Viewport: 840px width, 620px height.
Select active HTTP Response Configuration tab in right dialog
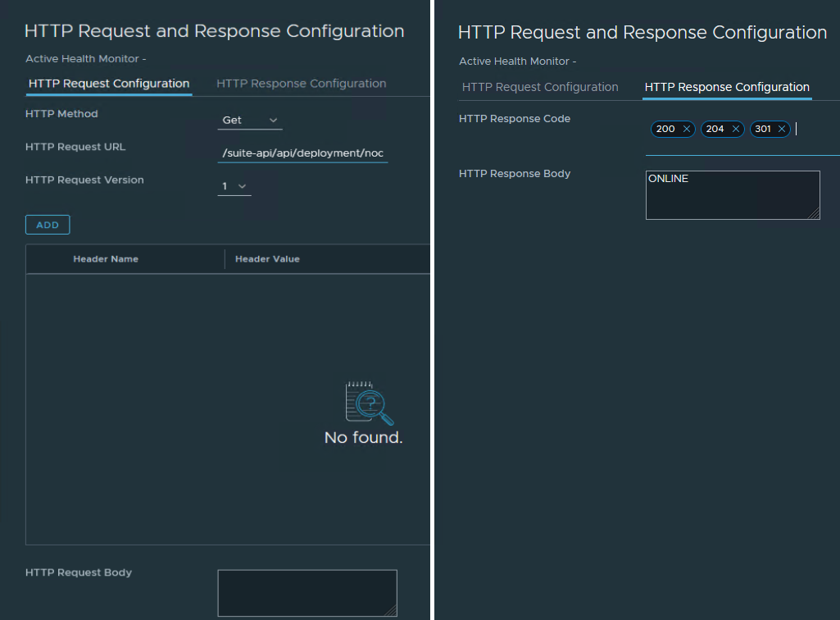[727, 87]
